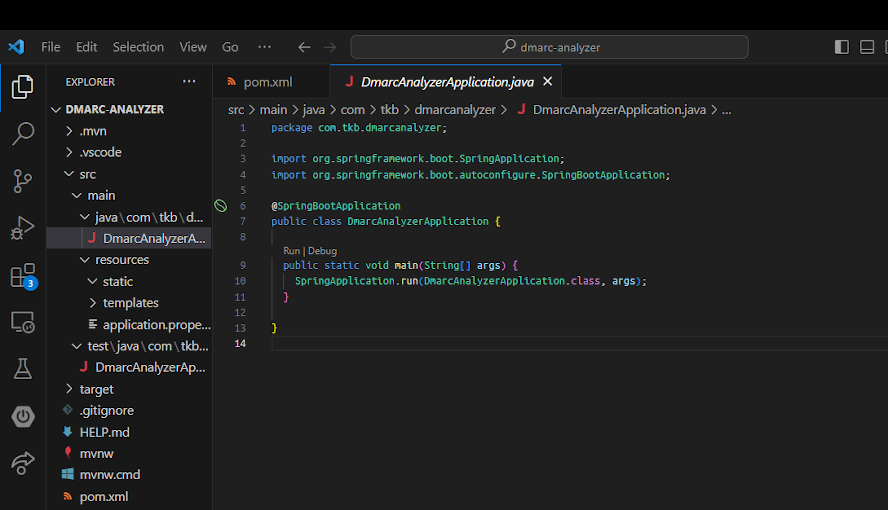Click the breakpoint icon on line 6

point(220,206)
